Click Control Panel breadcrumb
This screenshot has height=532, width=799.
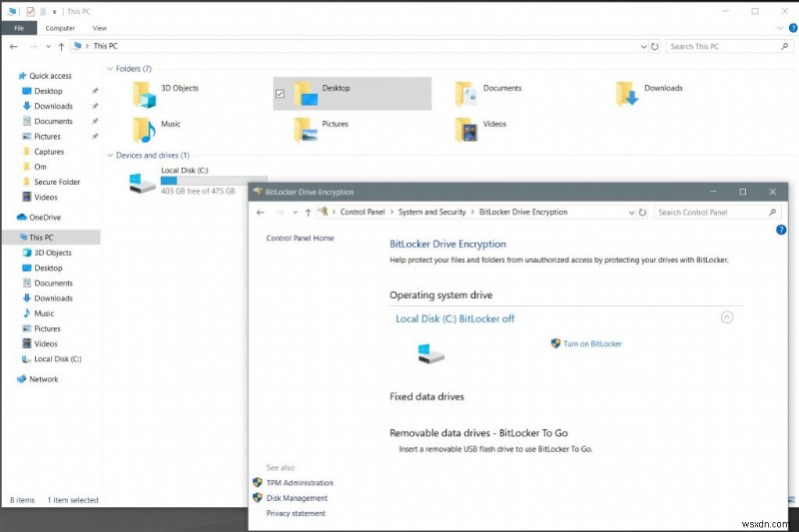coord(363,212)
